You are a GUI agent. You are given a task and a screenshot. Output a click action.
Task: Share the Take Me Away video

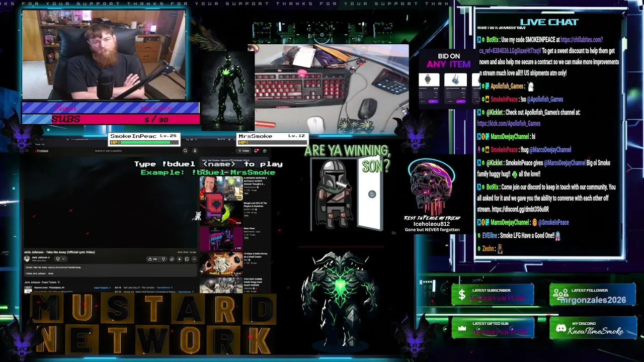172,259
